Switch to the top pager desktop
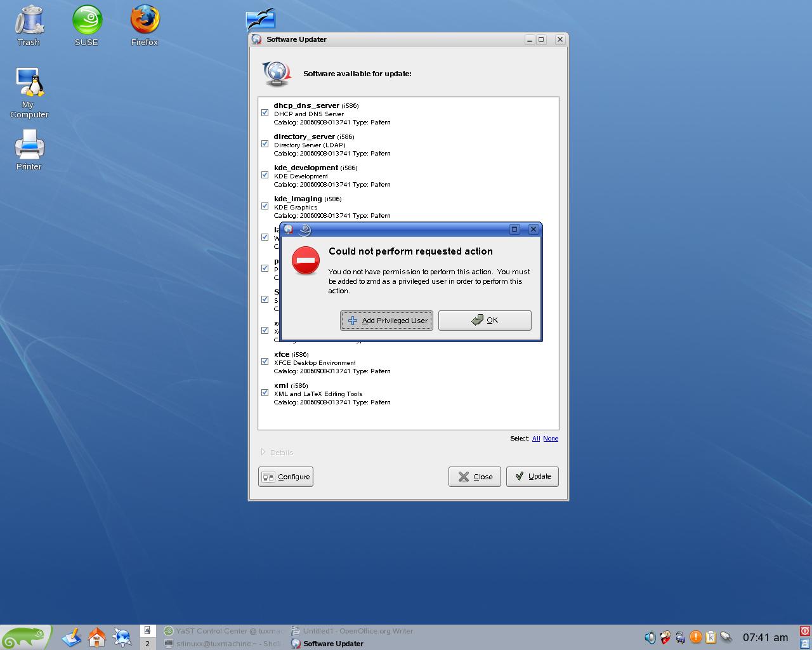The height and width of the screenshot is (650, 812). (147, 630)
